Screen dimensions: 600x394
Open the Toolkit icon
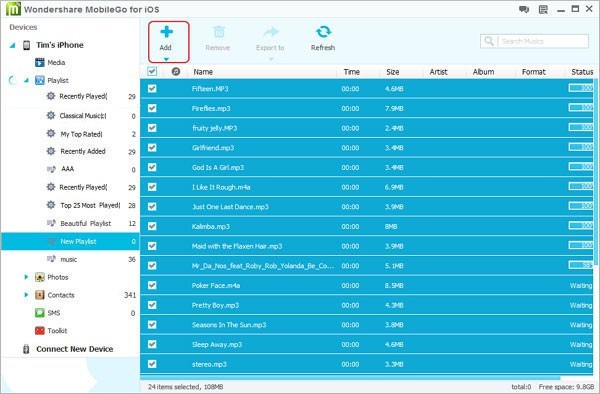click(x=40, y=331)
